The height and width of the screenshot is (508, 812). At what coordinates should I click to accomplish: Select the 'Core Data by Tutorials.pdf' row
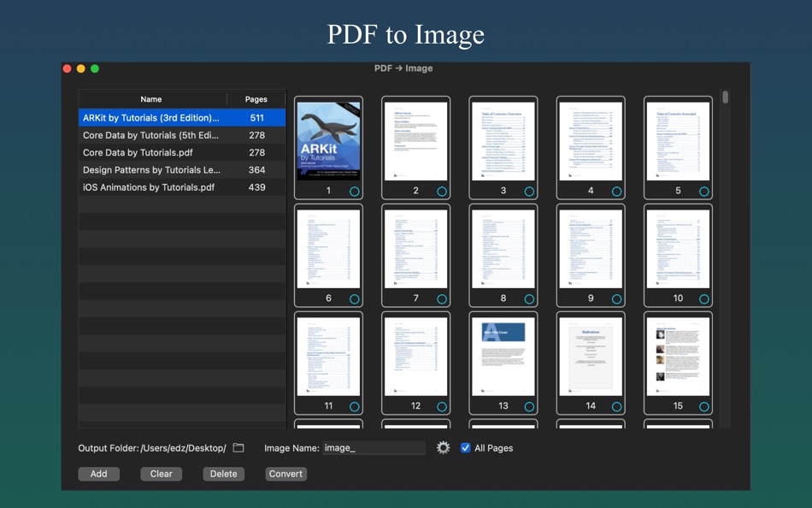(182, 152)
